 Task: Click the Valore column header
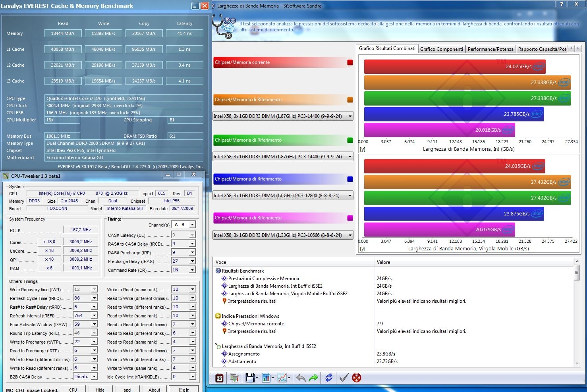coord(474,262)
